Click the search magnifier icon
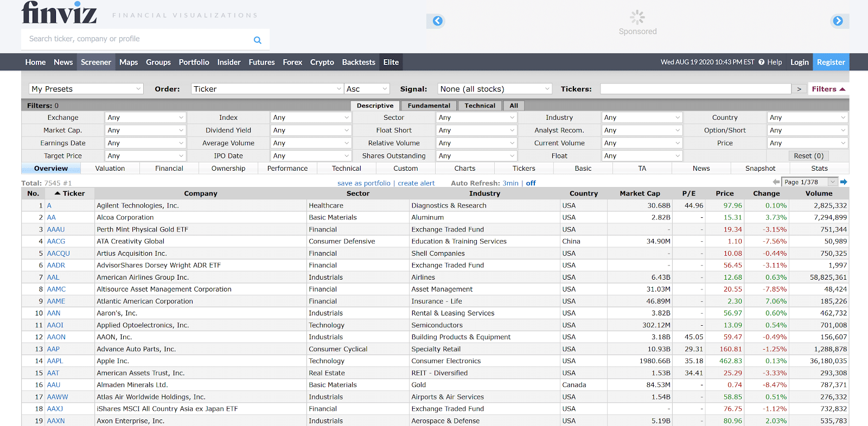The width and height of the screenshot is (868, 426). 258,40
